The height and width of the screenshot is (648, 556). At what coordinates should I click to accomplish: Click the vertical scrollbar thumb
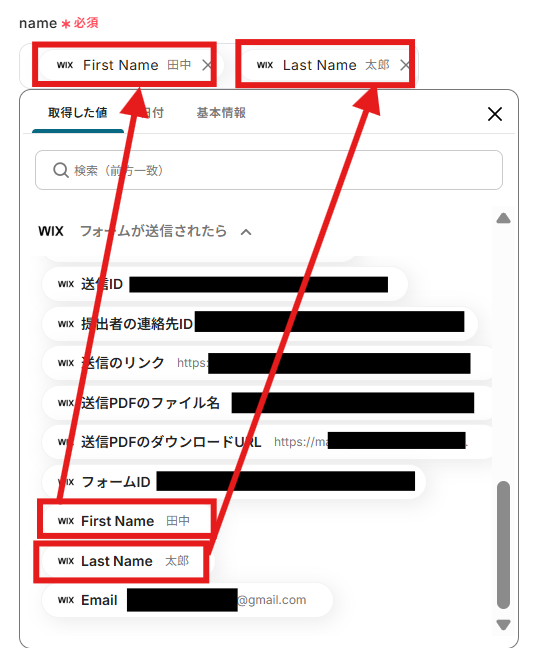(x=503, y=545)
